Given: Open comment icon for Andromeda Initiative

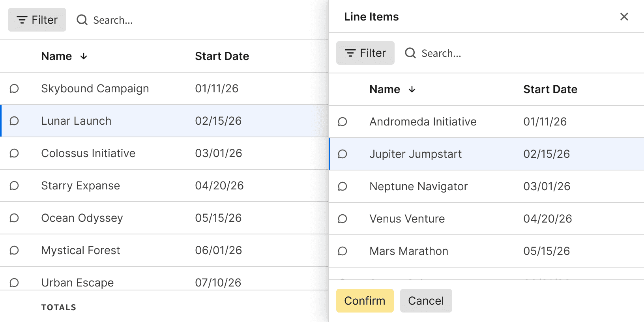Looking at the screenshot, I should pyautogui.click(x=343, y=122).
